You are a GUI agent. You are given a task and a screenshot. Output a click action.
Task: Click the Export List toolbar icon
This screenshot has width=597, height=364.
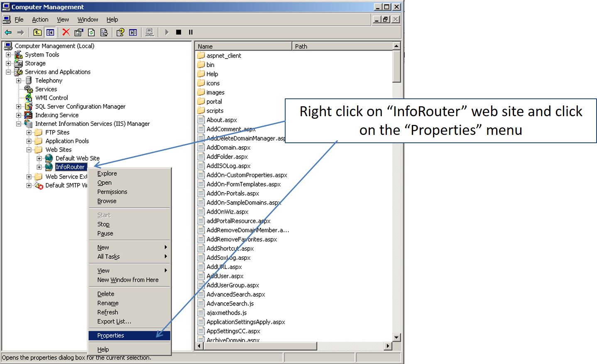coord(104,32)
